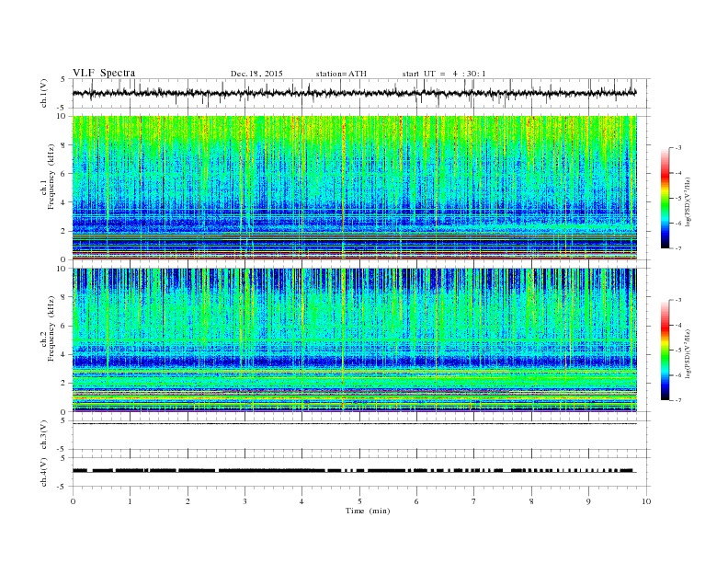Screen dimensions: 728x563
Task: Click the ch.4 square pulse trace
Action: pos(354,471)
